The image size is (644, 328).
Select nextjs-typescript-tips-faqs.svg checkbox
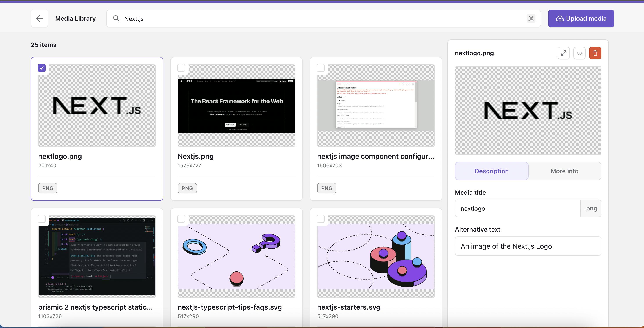pos(181,219)
